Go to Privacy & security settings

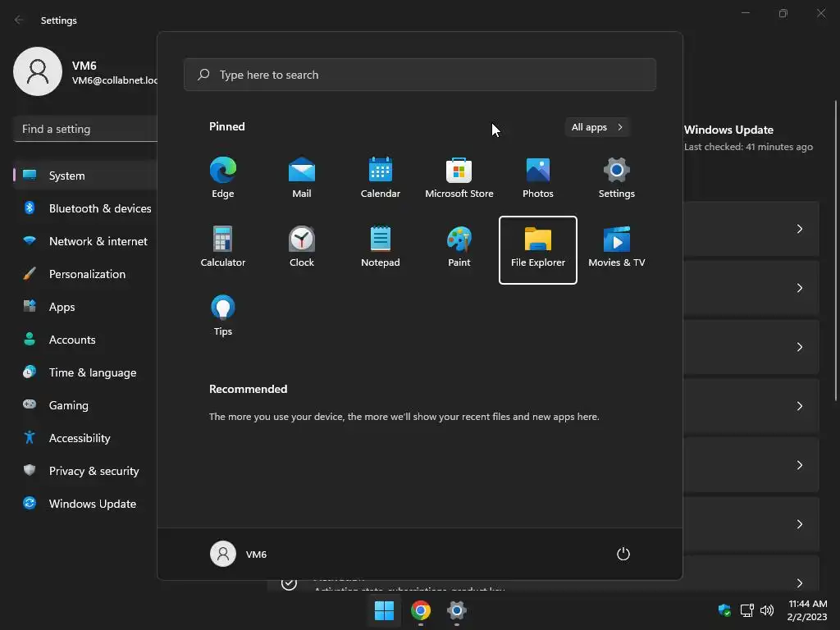tap(85, 471)
